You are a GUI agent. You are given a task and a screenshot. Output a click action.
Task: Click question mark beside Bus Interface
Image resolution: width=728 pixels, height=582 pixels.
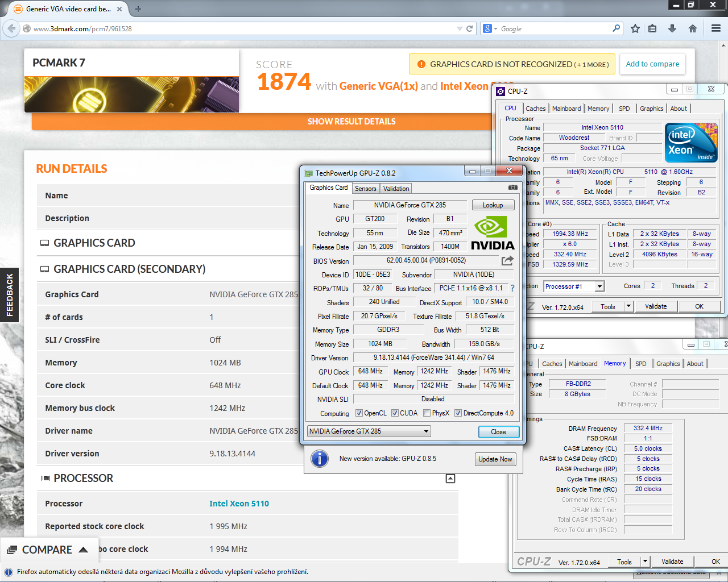pyautogui.click(x=512, y=288)
